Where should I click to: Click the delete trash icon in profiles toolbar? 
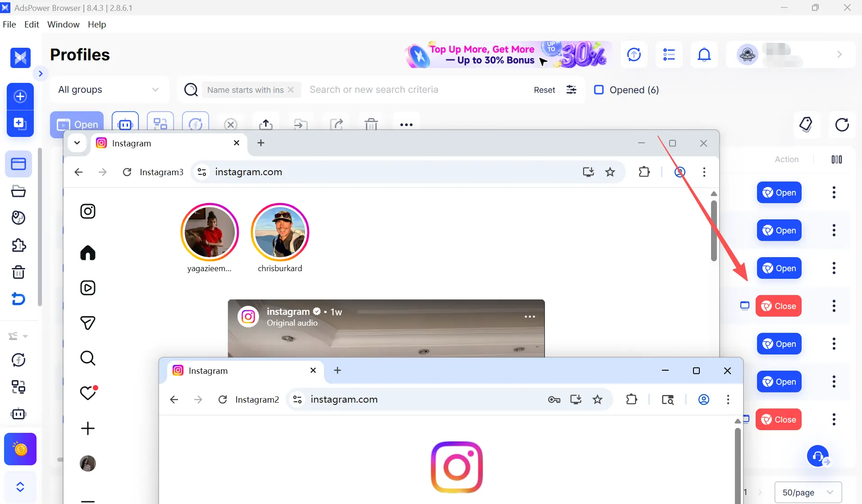[x=371, y=124]
